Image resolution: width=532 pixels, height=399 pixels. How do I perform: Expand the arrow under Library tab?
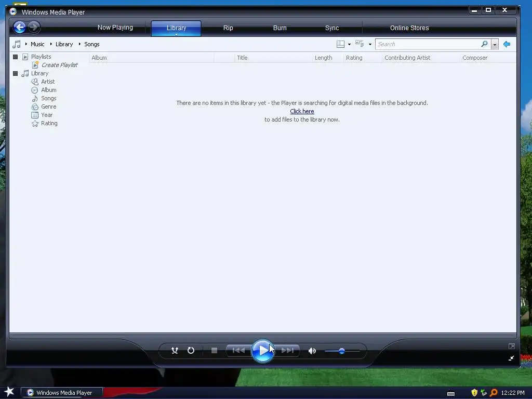(177, 34)
